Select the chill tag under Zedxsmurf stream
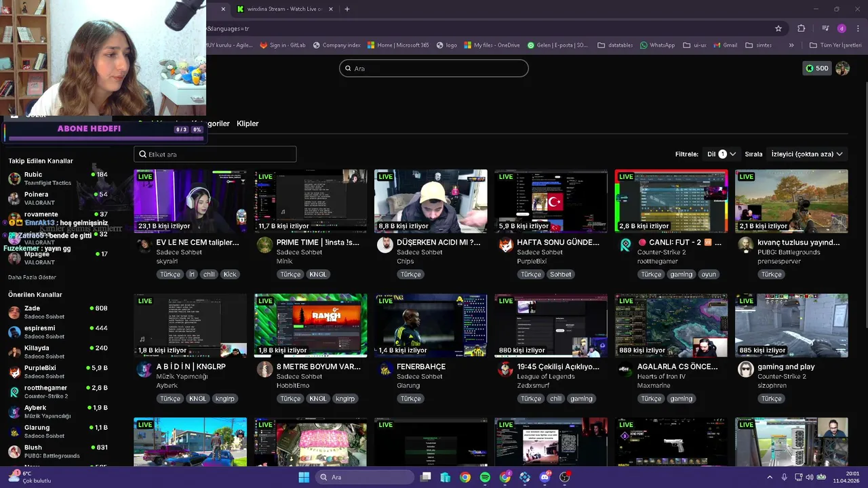The height and width of the screenshot is (488, 868). click(x=556, y=399)
